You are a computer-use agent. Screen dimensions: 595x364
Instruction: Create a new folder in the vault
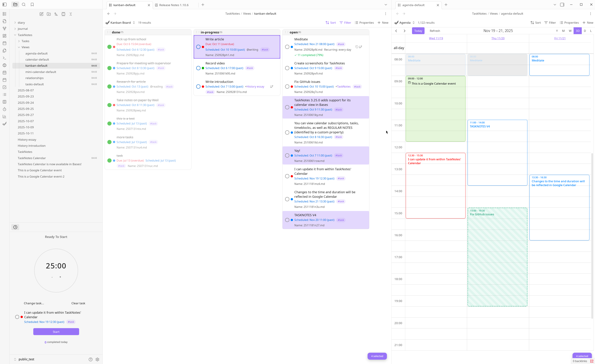pyautogui.click(x=48, y=14)
